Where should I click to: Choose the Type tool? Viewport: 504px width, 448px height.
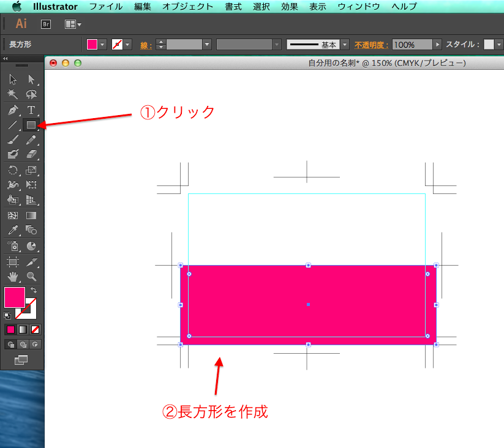pyautogui.click(x=32, y=109)
